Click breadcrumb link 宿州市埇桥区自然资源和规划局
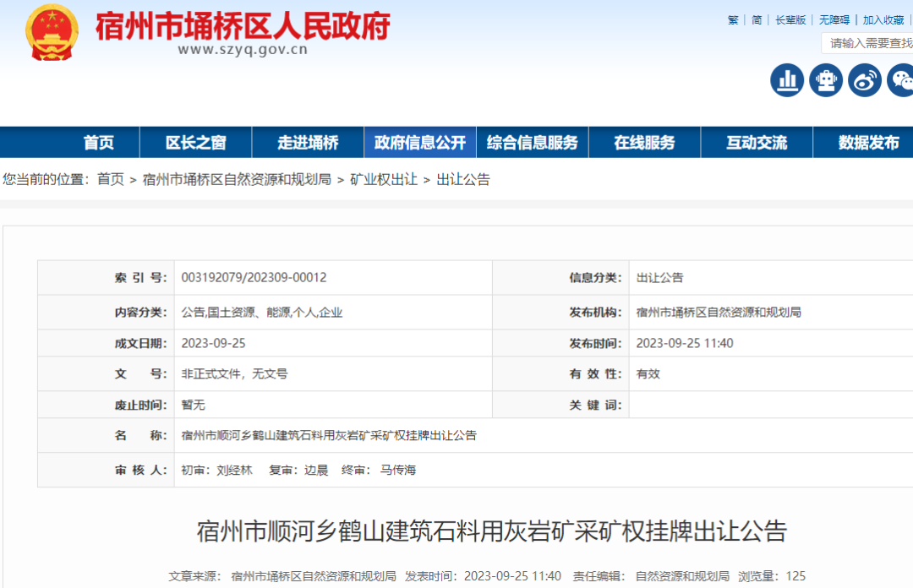The height and width of the screenshot is (588, 913). [237, 179]
